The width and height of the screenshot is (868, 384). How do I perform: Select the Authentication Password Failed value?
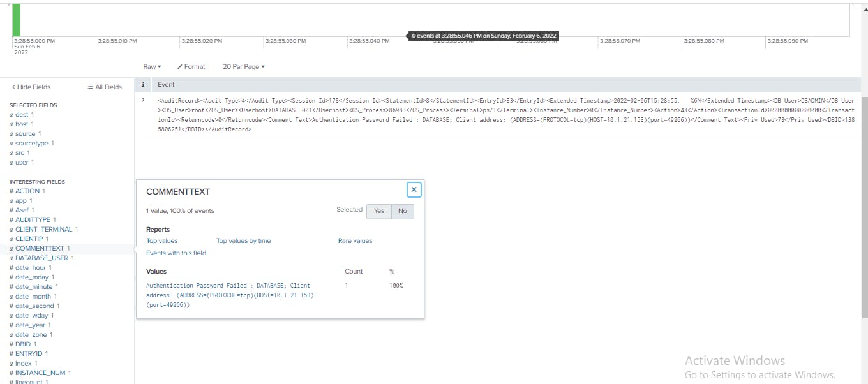[x=230, y=295]
